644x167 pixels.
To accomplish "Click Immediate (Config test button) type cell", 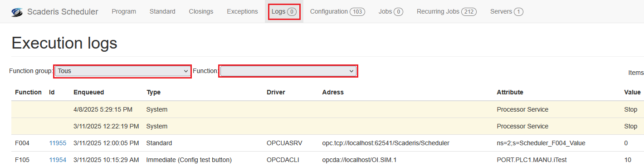I will [189, 160].
